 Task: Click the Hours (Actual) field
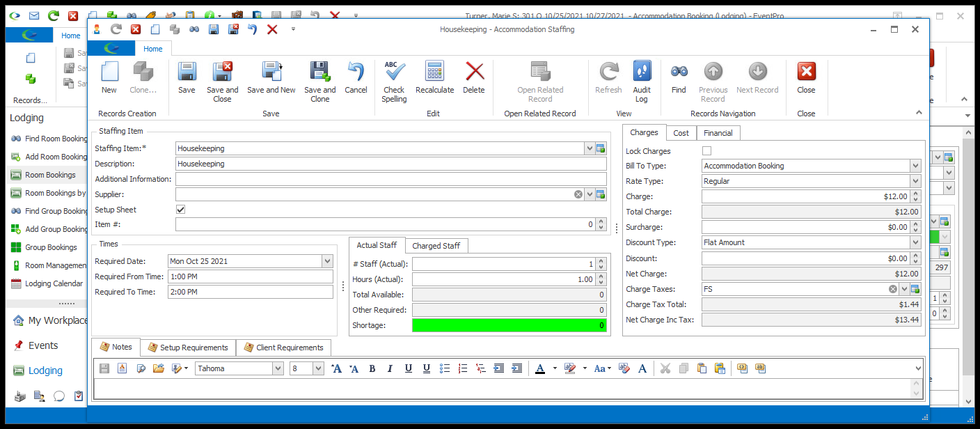pos(504,279)
